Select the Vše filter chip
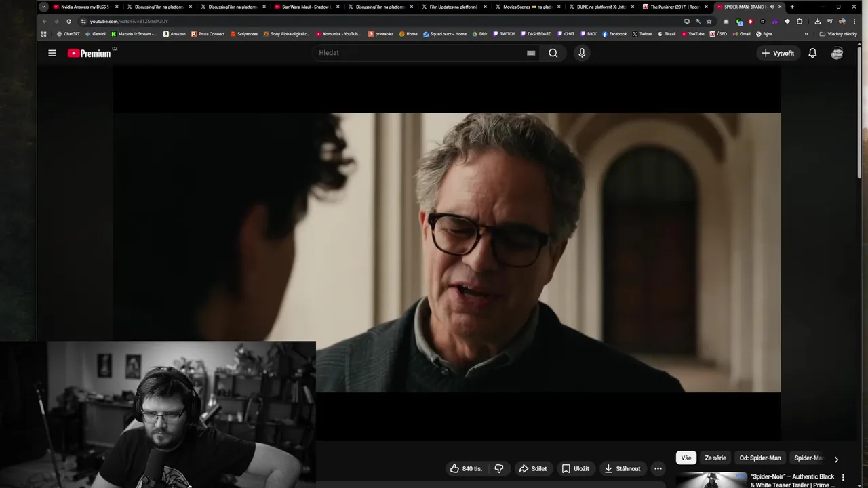This screenshot has height=488, width=868. click(x=686, y=457)
